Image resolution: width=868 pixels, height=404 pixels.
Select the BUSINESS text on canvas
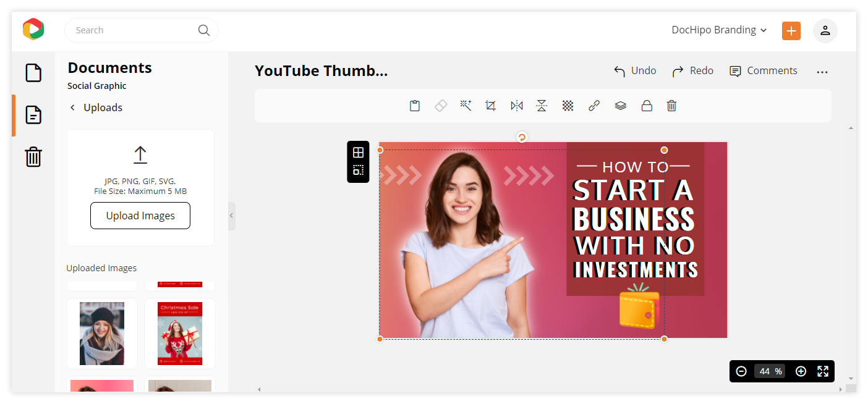(x=634, y=219)
